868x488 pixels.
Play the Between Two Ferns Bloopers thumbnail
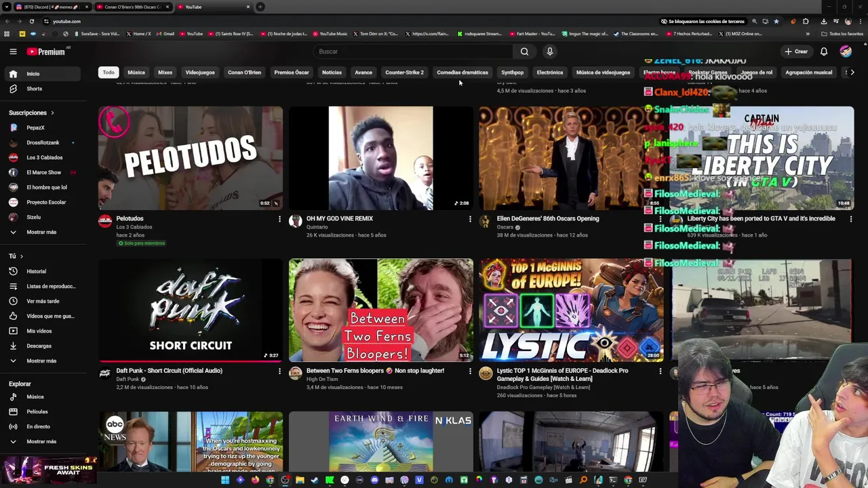(x=381, y=310)
